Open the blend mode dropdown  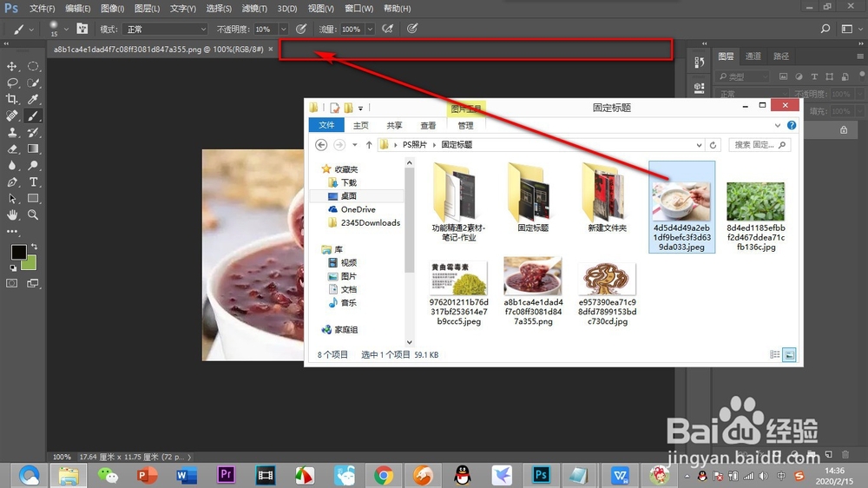click(x=164, y=29)
